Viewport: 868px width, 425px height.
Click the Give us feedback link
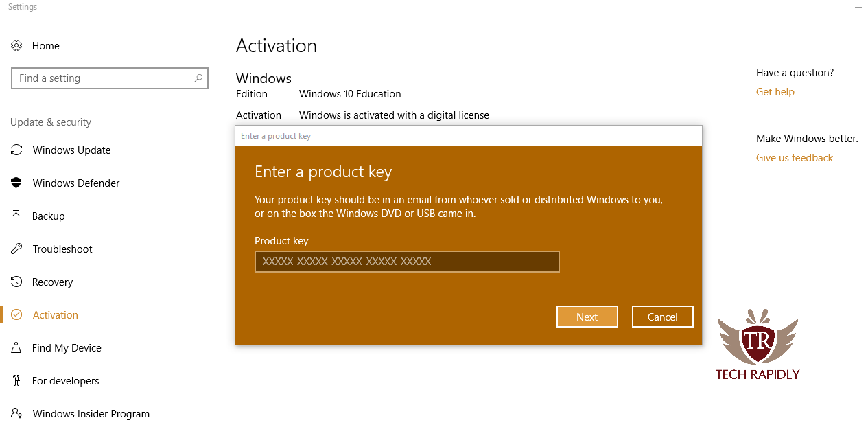click(x=793, y=157)
